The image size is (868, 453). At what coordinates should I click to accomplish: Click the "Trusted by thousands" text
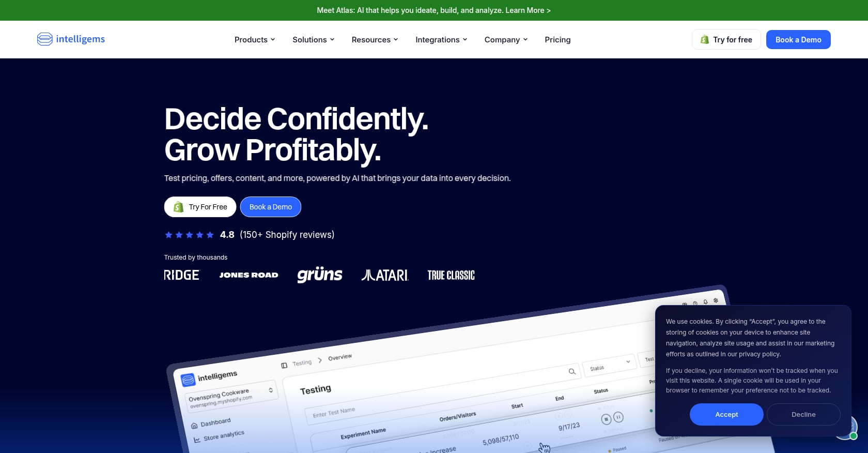[x=196, y=258]
